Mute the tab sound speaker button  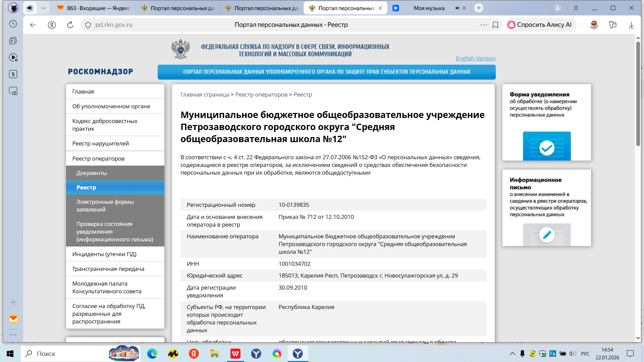30,8
